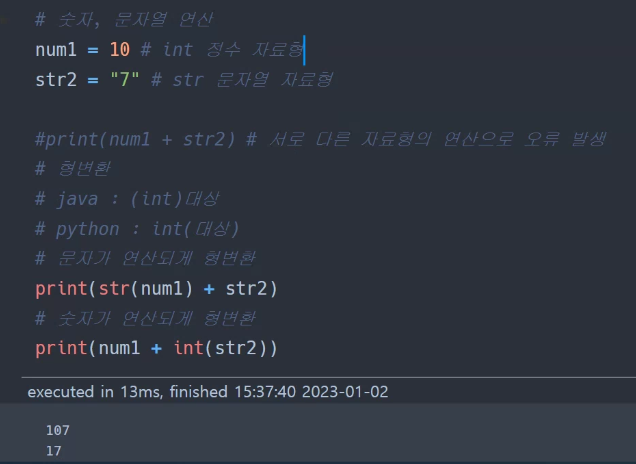Click the '# 형변환' comment line

tap(73, 169)
